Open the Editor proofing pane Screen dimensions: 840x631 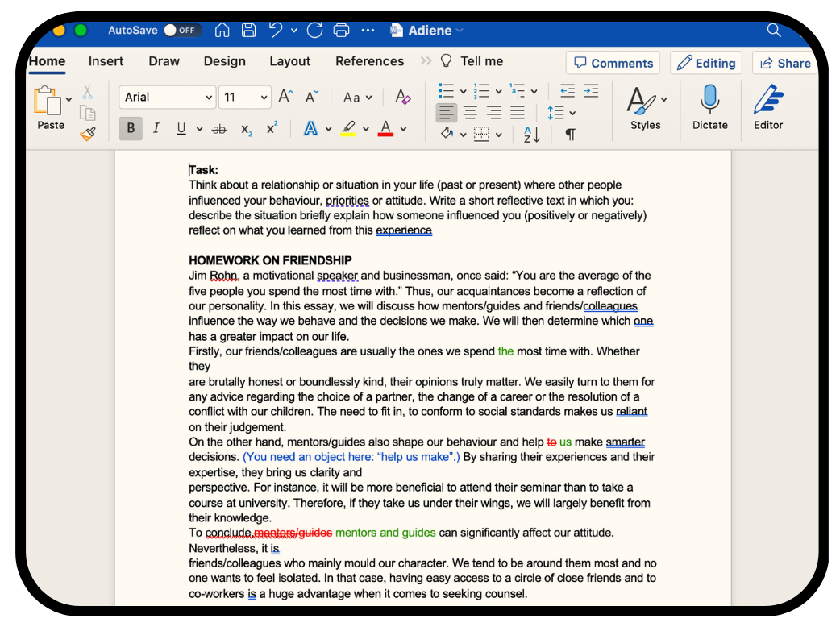768,100
